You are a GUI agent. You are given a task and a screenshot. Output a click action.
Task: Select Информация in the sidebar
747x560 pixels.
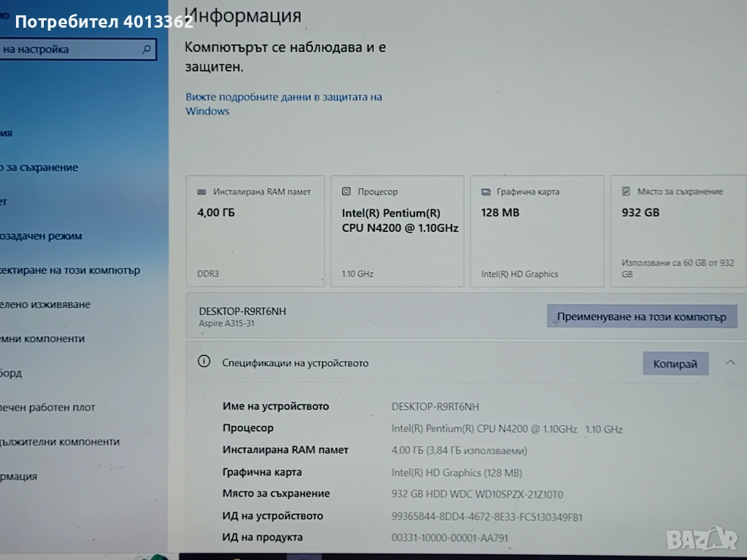pyautogui.click(x=19, y=476)
